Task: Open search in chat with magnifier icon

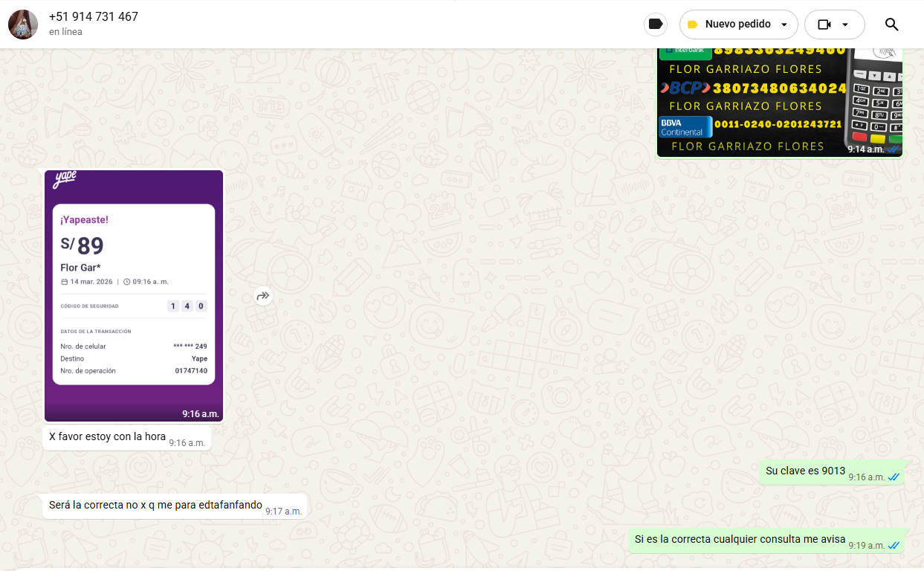Action: pos(891,25)
